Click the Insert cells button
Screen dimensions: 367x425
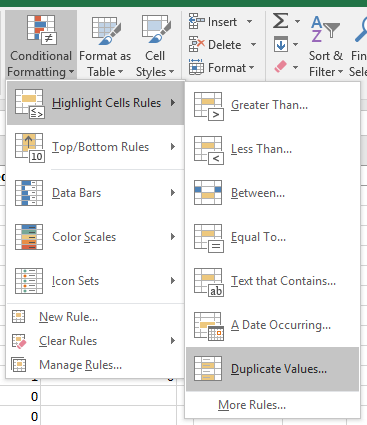click(213, 22)
